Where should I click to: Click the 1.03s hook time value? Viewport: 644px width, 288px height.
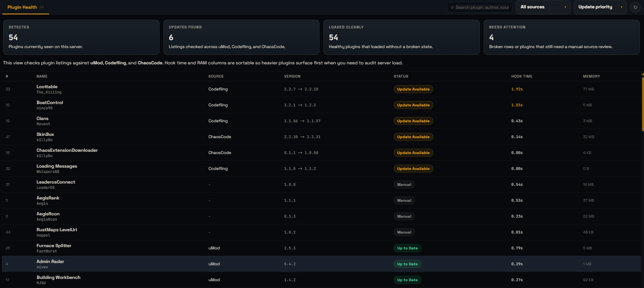[517, 105]
